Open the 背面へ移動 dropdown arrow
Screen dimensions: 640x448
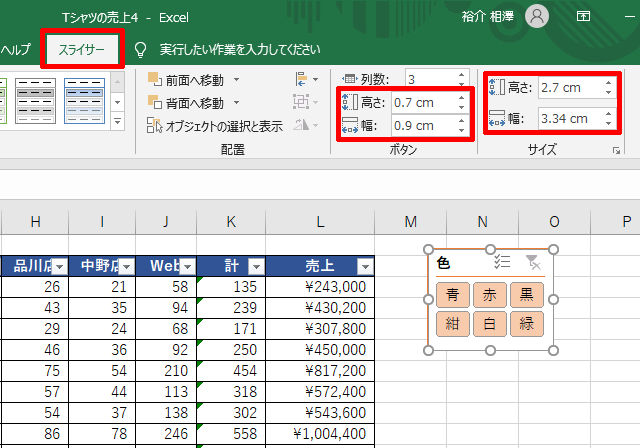[236, 103]
